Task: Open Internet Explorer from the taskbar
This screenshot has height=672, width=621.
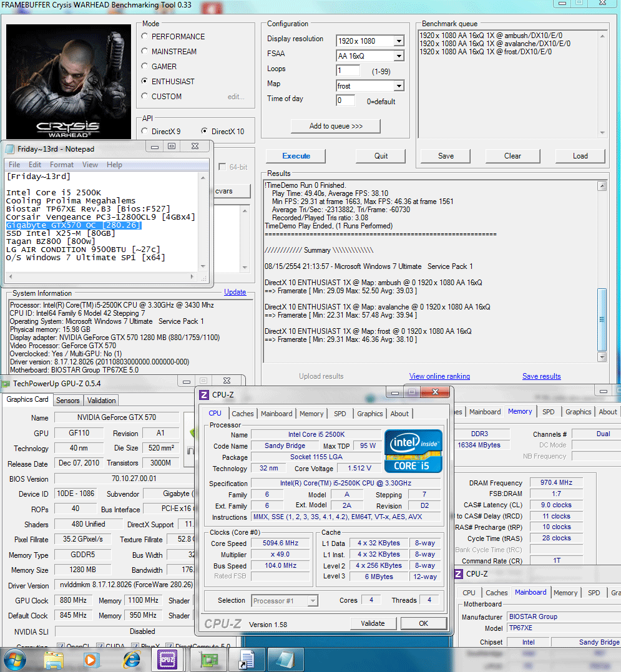Action: tap(130, 660)
